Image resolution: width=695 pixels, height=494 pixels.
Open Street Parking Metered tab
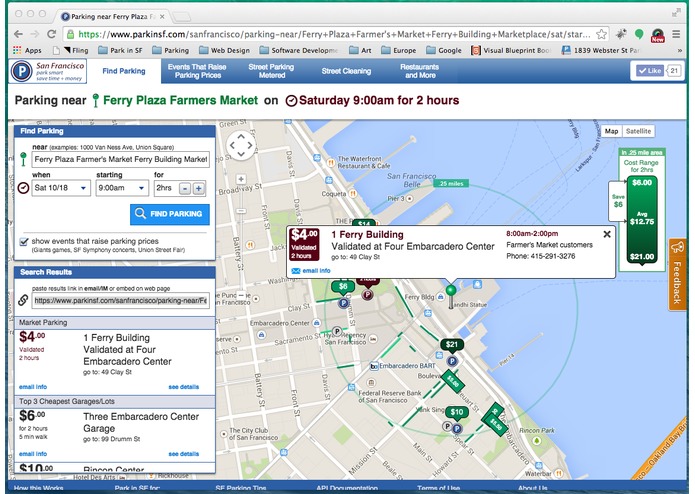[x=271, y=71]
